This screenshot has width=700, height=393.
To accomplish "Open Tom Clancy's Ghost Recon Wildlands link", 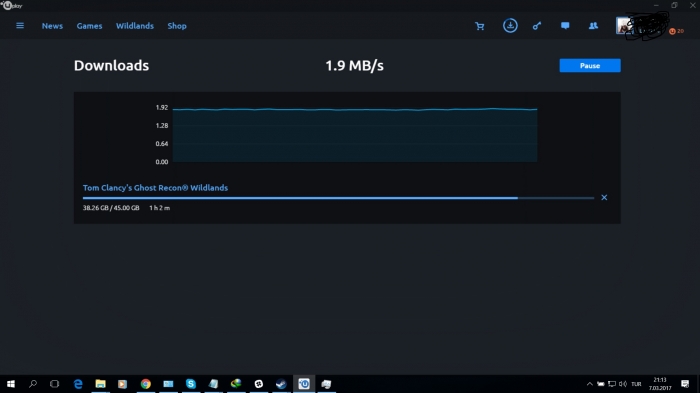I will (155, 188).
